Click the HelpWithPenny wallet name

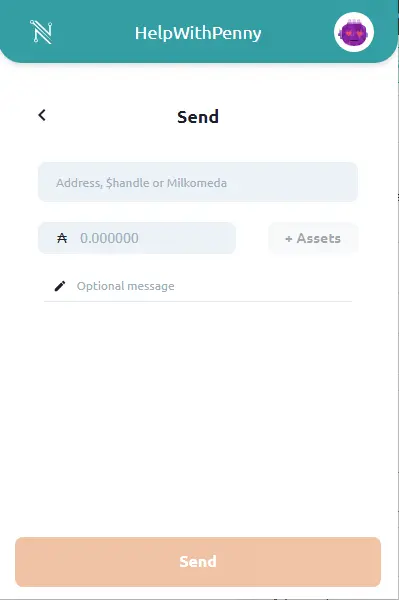click(198, 33)
